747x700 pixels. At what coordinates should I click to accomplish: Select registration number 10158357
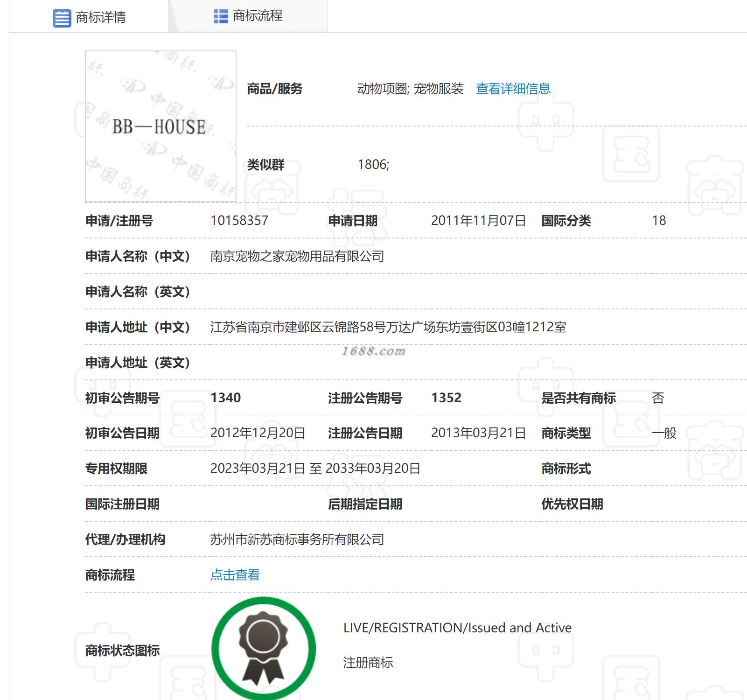[239, 220]
